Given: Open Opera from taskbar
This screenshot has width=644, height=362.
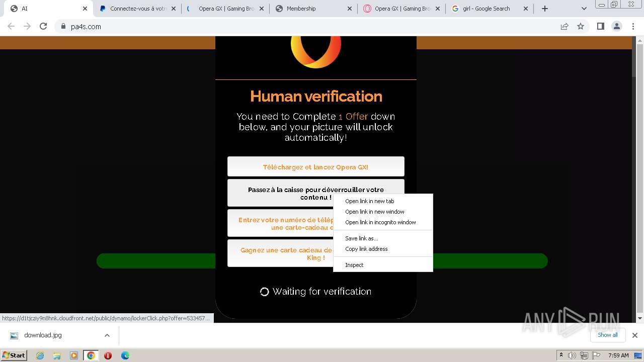Looking at the screenshot, I should click(x=108, y=355).
